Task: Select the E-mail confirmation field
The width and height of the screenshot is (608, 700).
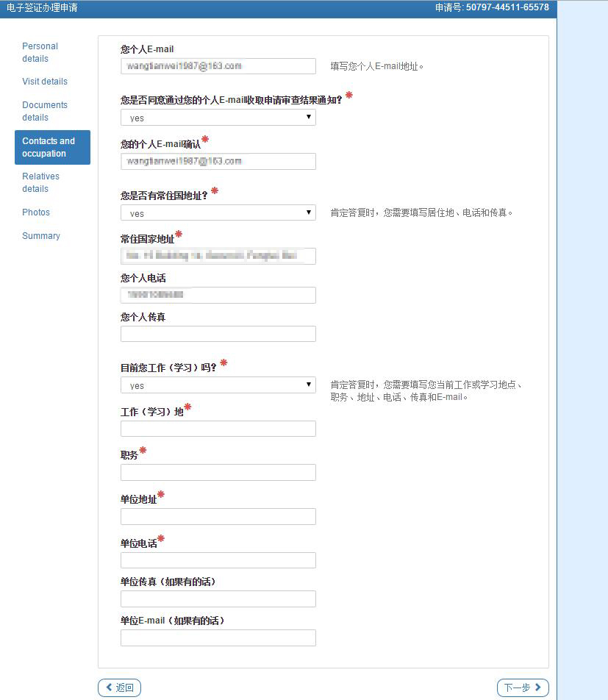Action: click(218, 161)
